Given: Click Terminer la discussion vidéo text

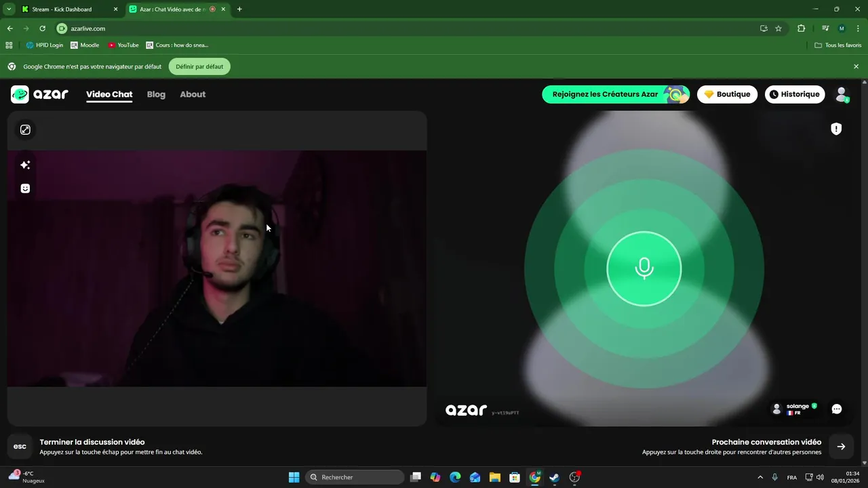Looking at the screenshot, I should (x=92, y=442).
